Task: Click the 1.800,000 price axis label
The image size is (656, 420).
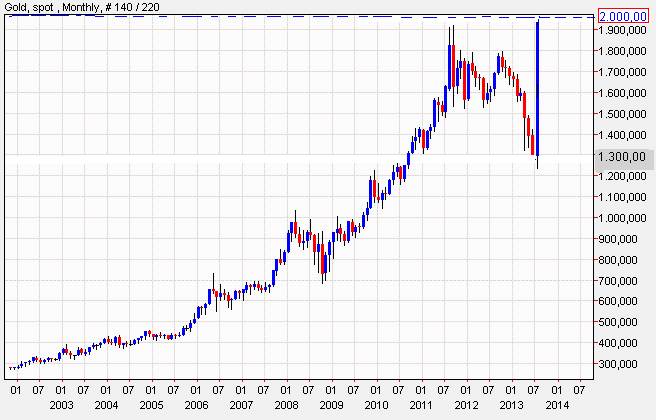Action: 622,51
